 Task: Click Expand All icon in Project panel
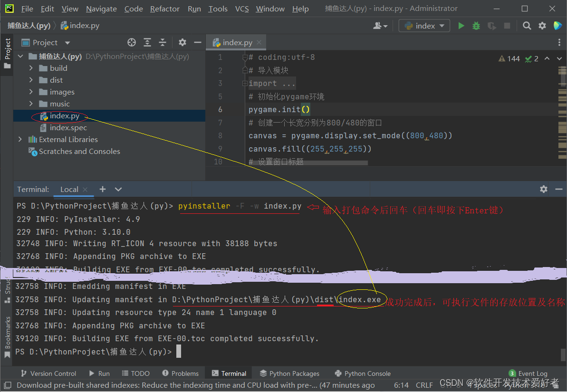pyautogui.click(x=147, y=42)
